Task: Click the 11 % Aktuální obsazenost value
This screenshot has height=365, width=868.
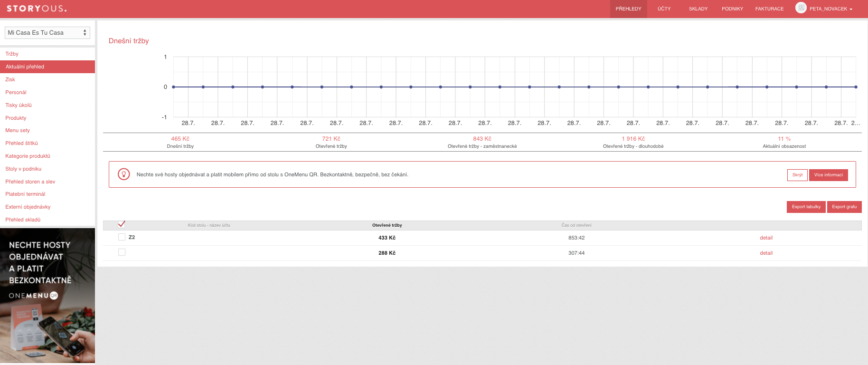Action: click(x=784, y=139)
